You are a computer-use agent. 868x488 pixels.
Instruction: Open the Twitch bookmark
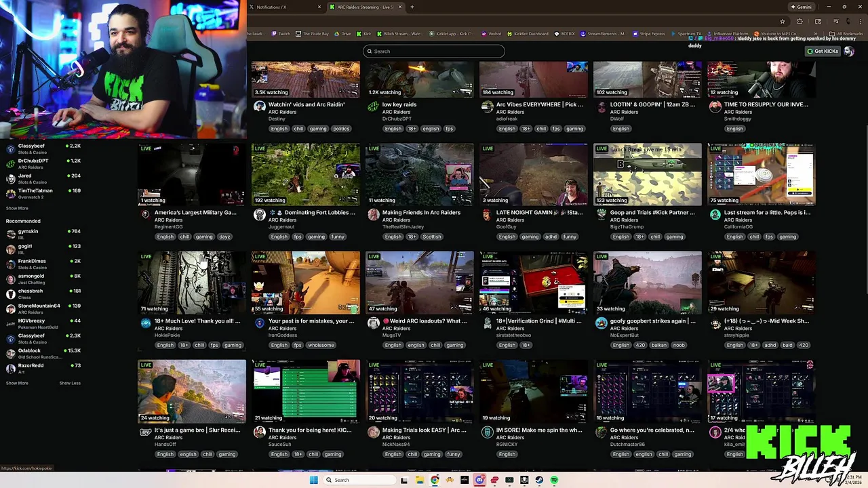pyautogui.click(x=281, y=33)
